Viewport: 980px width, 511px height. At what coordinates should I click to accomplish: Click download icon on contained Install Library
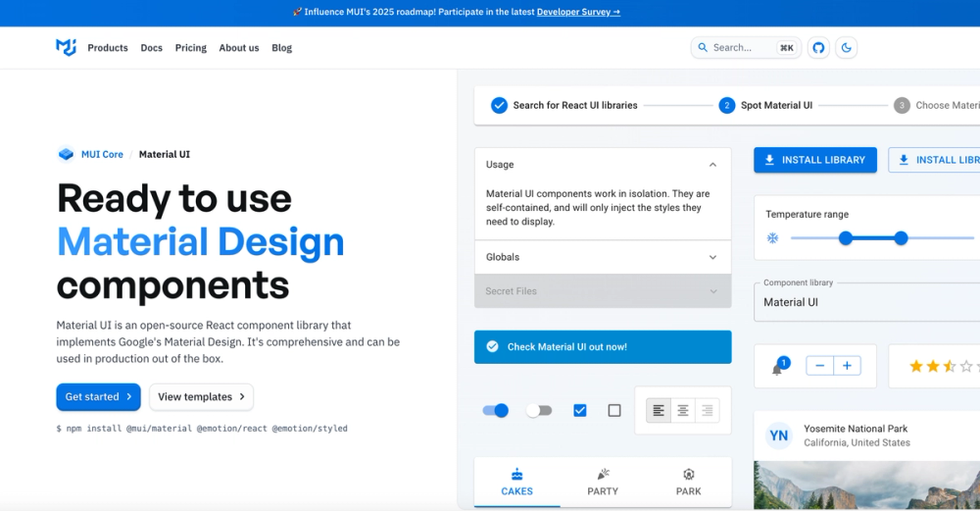(x=769, y=160)
